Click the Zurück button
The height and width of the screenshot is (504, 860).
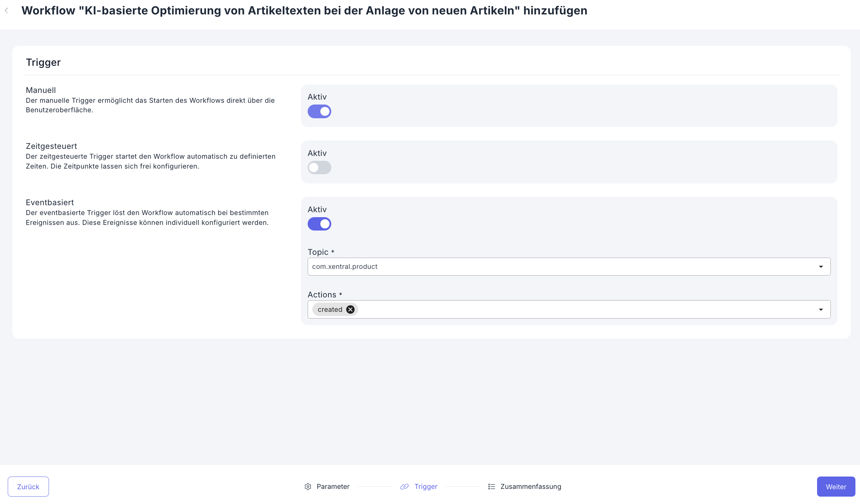tap(28, 486)
